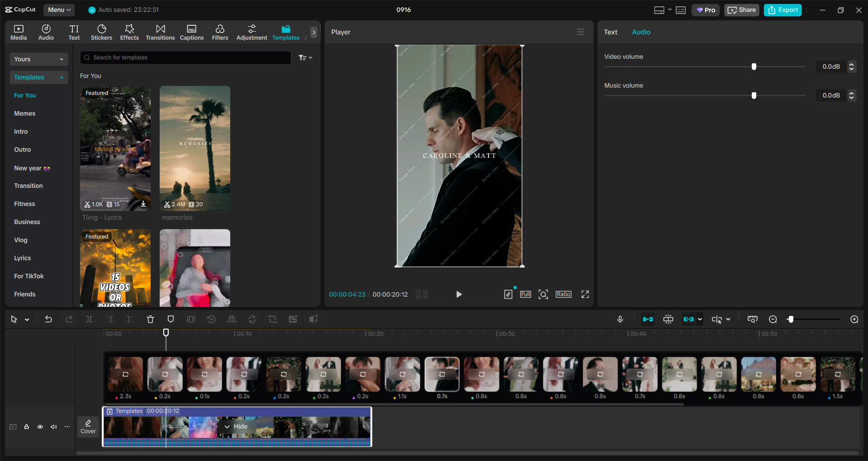Screen dimensions: 868x461
Task: Open the Menu at the top left
Action: [58, 9]
